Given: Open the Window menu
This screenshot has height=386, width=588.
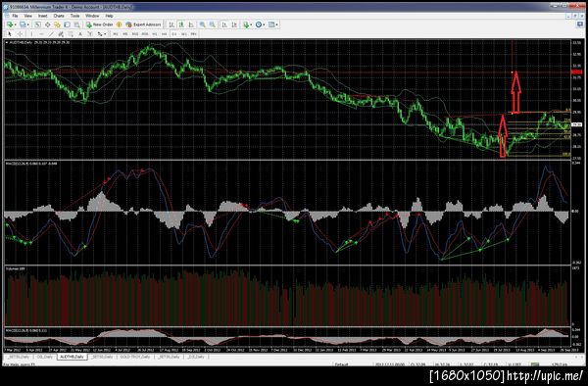Looking at the screenshot, I should tap(92, 16).
